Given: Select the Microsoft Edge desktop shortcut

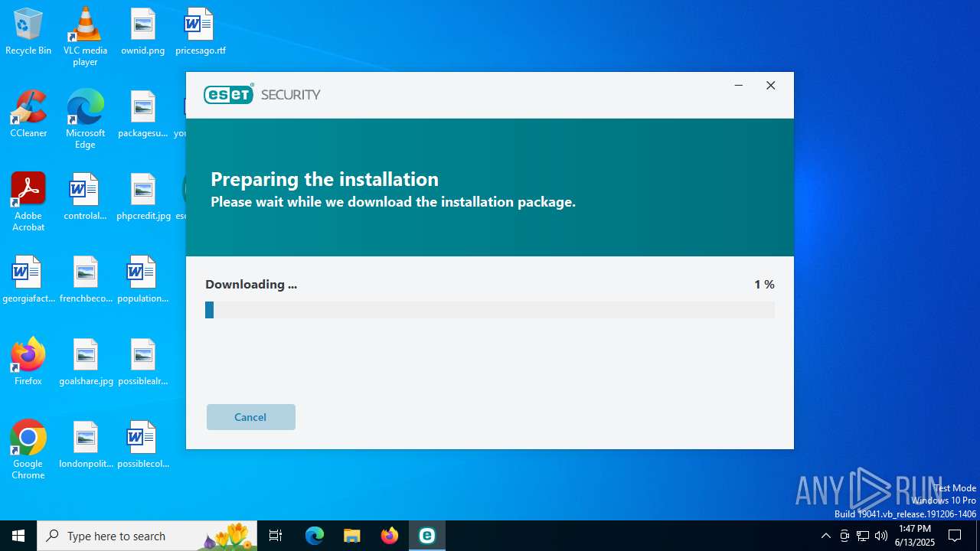Looking at the screenshot, I should click(x=85, y=119).
